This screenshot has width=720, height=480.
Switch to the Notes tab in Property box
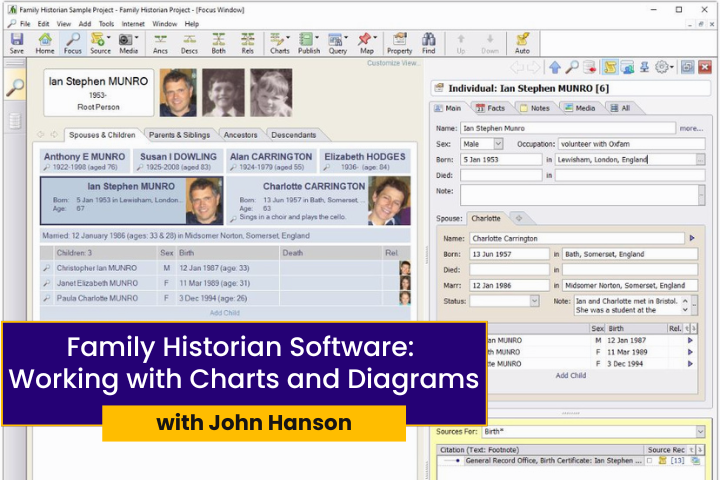pos(535,108)
